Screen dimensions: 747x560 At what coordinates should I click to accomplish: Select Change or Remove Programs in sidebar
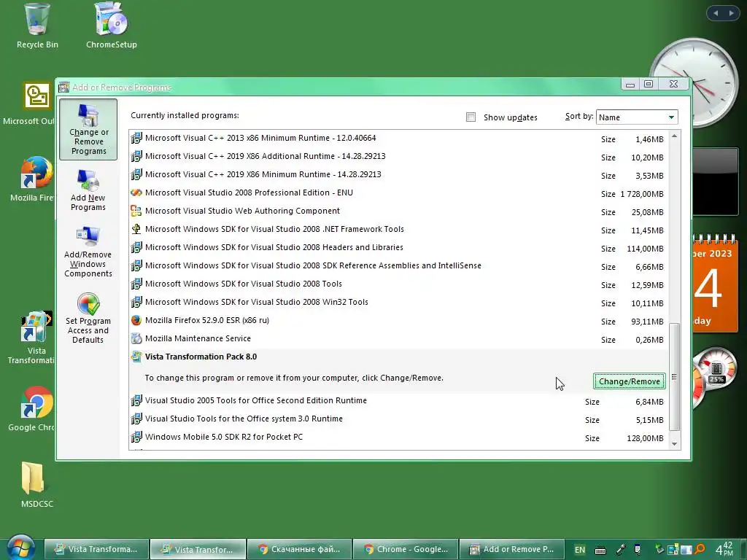click(x=88, y=130)
